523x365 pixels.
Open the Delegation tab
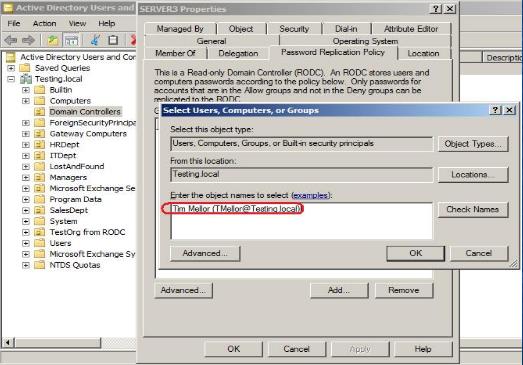(238, 53)
